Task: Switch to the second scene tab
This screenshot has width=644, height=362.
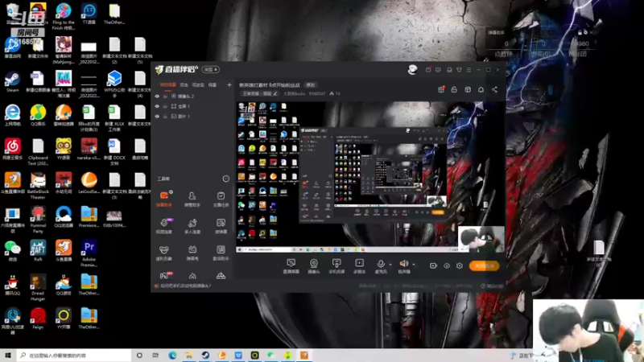Action: [x=184, y=85]
